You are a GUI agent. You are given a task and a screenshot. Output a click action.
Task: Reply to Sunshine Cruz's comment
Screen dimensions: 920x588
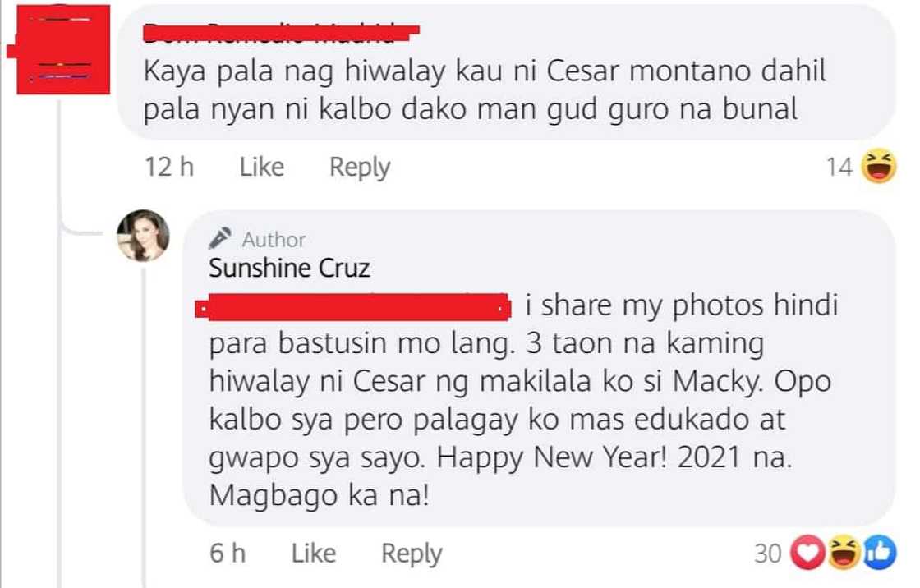pyautogui.click(x=412, y=553)
